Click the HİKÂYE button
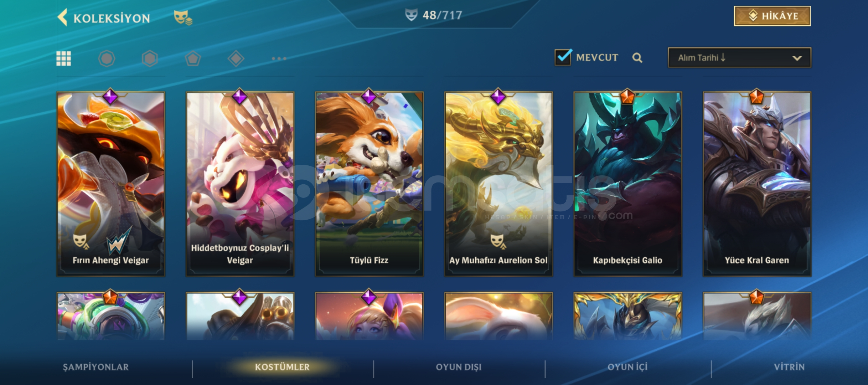The height and width of the screenshot is (385, 868). pyautogui.click(x=772, y=16)
